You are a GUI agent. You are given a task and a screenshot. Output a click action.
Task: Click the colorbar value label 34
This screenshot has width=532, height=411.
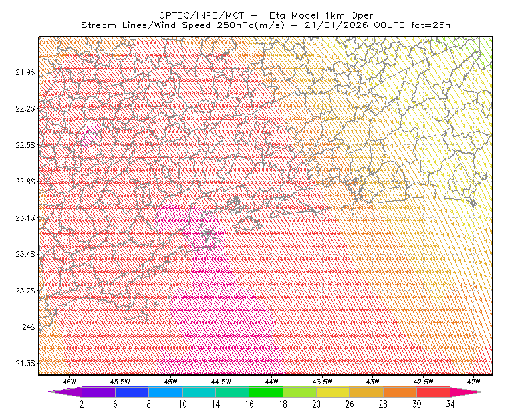pos(450,404)
